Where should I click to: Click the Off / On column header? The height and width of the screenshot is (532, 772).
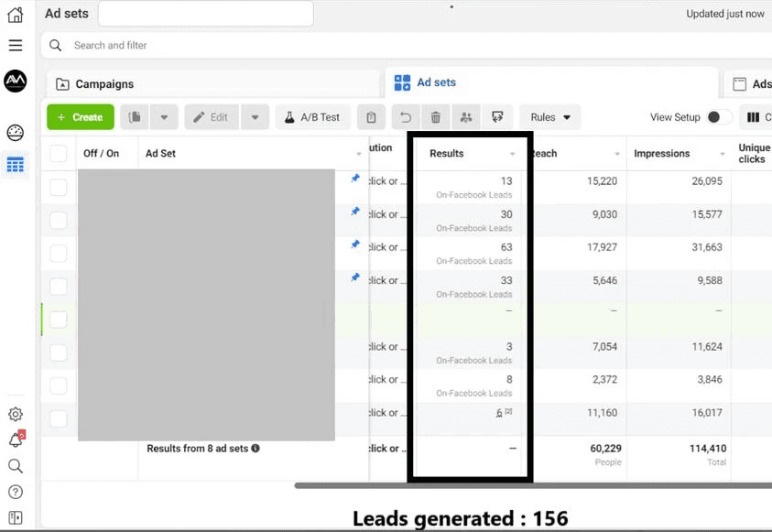point(101,154)
